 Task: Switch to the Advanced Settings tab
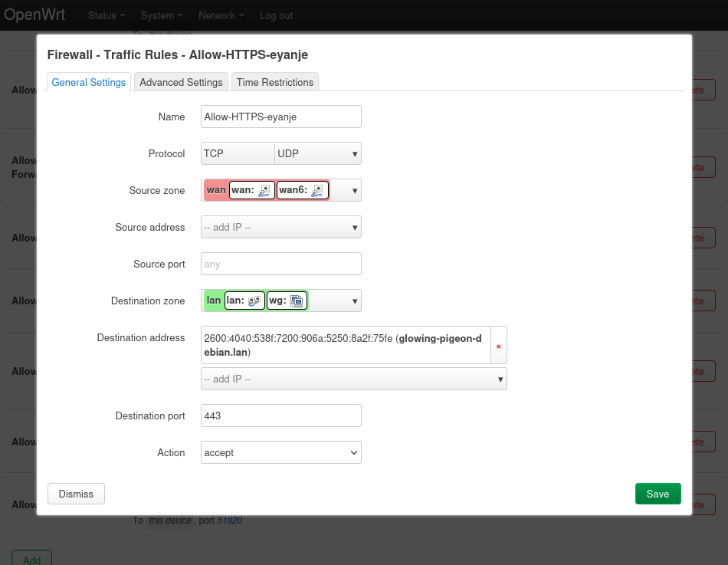tap(181, 82)
